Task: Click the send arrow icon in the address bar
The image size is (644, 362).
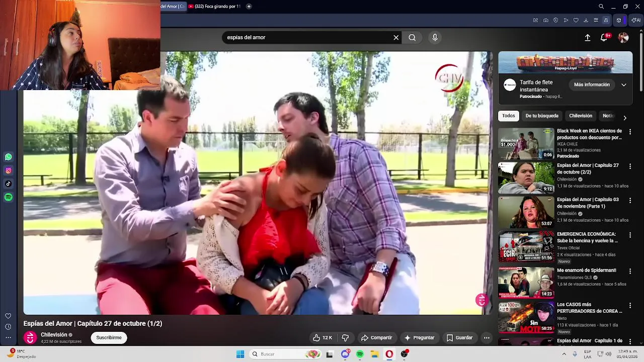Action: point(566,20)
